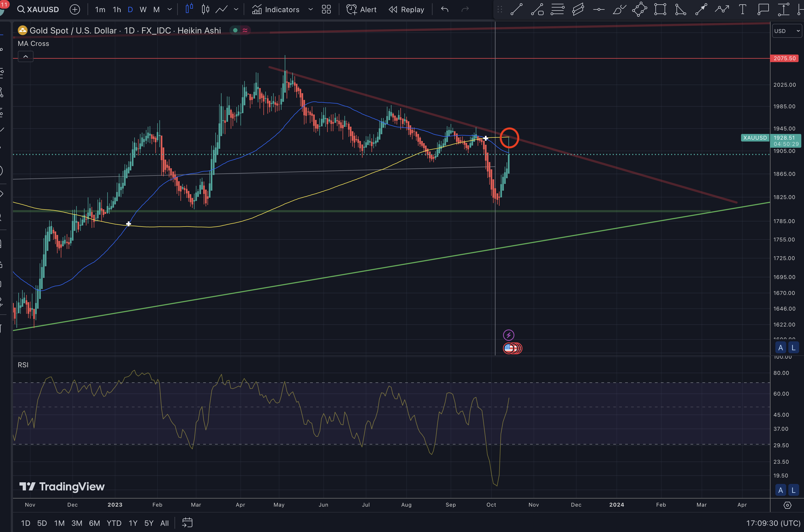Viewport: 804px width, 532px height.
Task: Open Bar Replay mode
Action: pos(406,9)
